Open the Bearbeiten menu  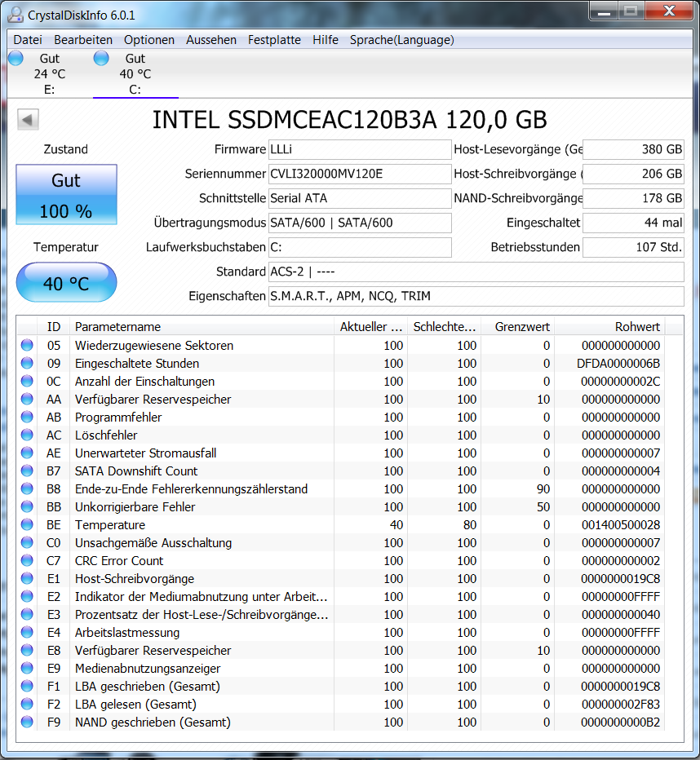(83, 40)
